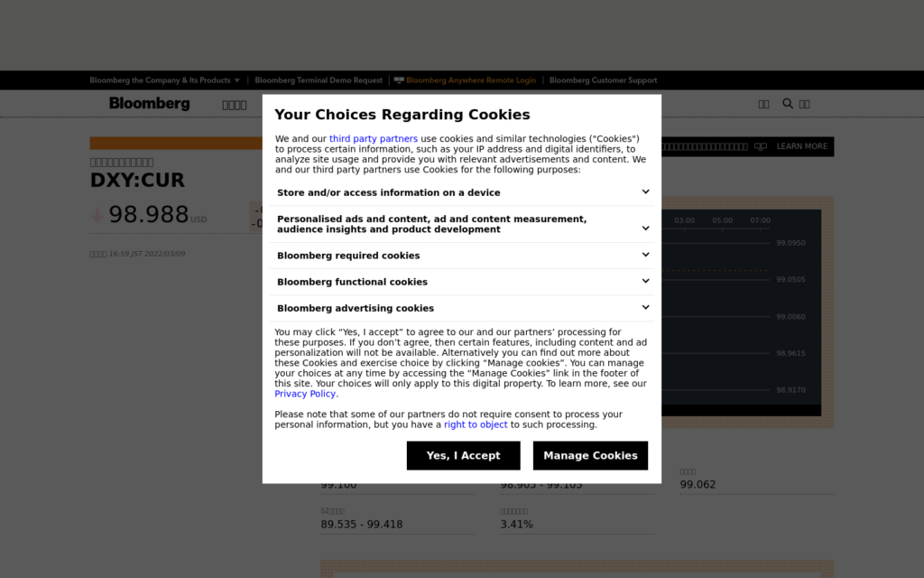Click the '89.535 - 99.418' range value

[362, 525]
